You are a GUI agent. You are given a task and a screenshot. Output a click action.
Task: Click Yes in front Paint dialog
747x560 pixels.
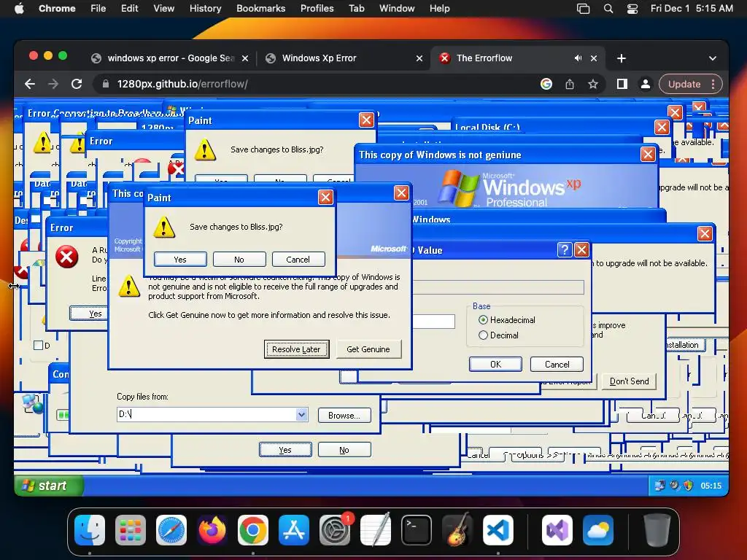pyautogui.click(x=180, y=260)
